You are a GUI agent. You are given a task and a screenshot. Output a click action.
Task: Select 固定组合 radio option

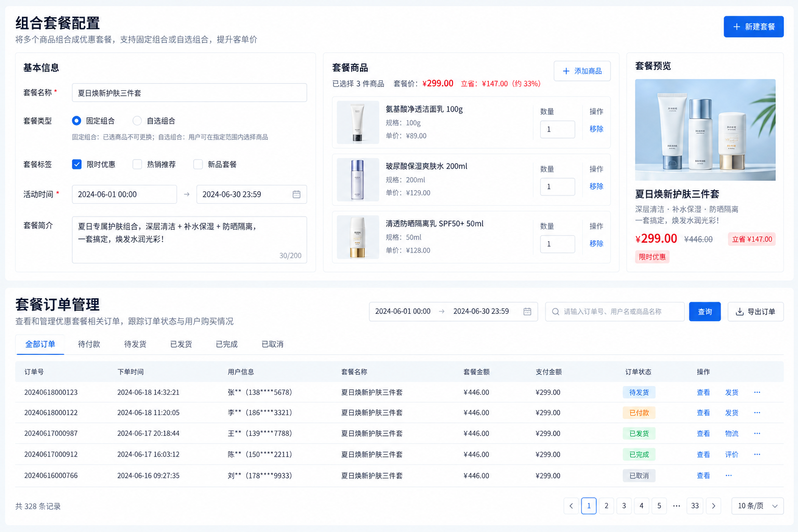point(76,121)
